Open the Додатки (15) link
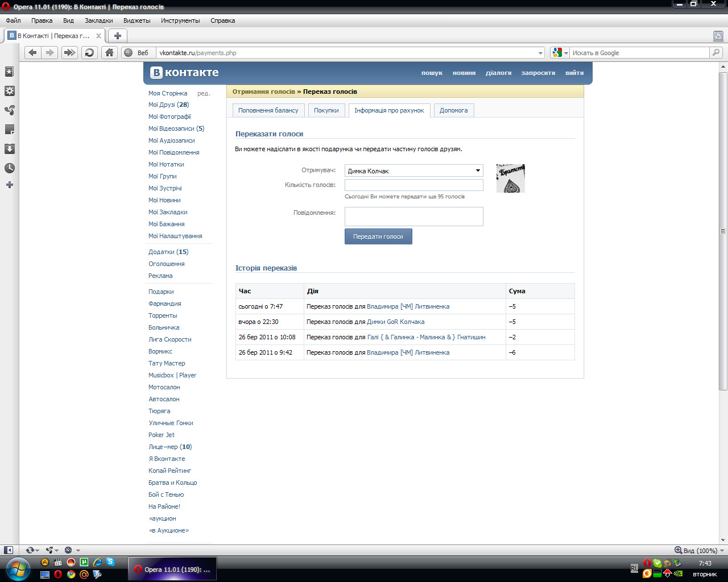The height and width of the screenshot is (582, 728). [x=168, y=252]
